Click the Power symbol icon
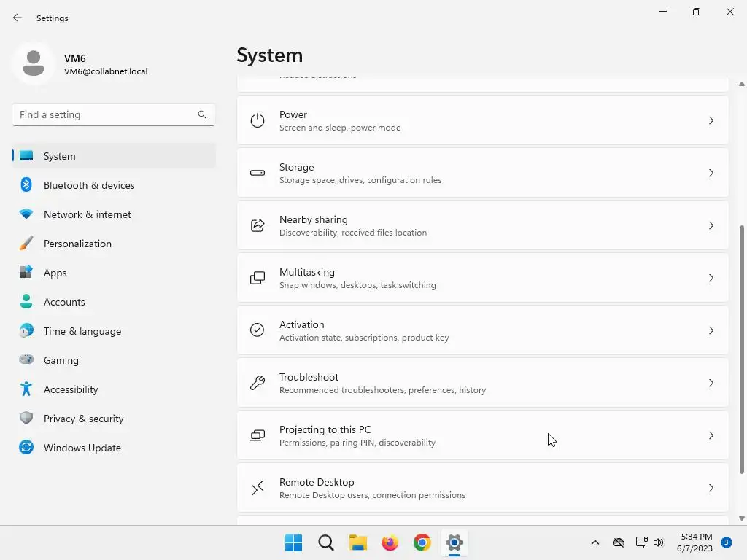The image size is (747, 560). pos(258,120)
